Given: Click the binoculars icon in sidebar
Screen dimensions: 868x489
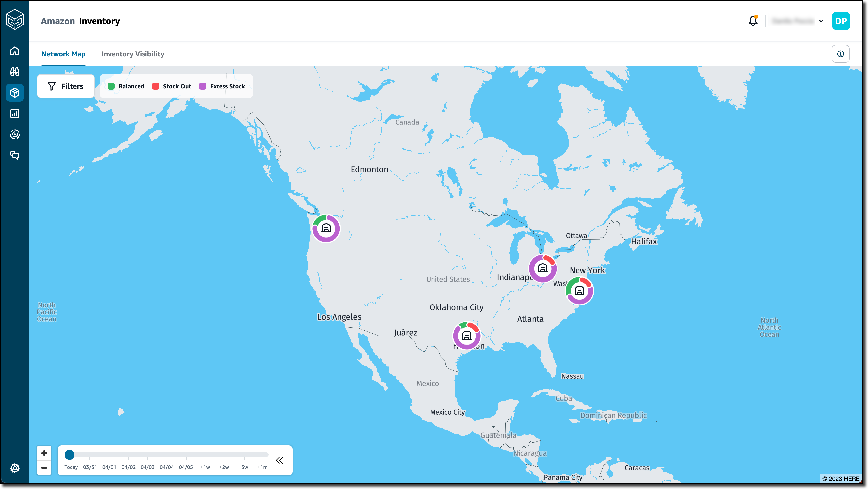Looking at the screenshot, I should tap(15, 72).
